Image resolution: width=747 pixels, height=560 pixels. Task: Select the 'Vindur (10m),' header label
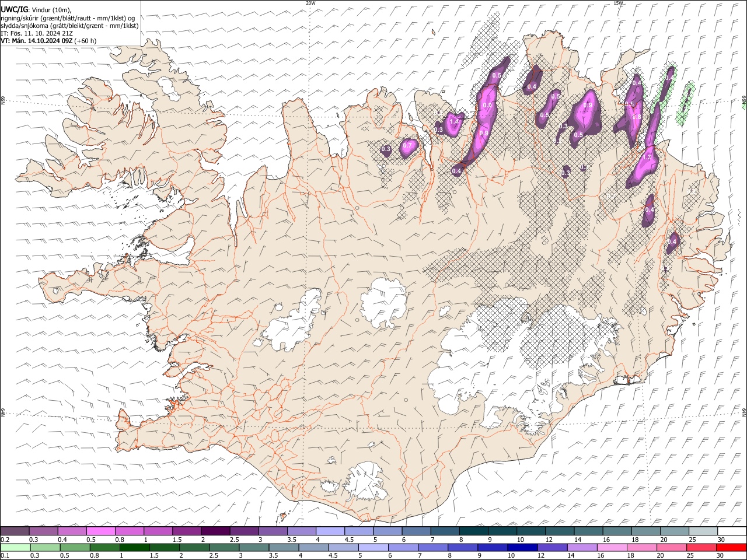50,10
